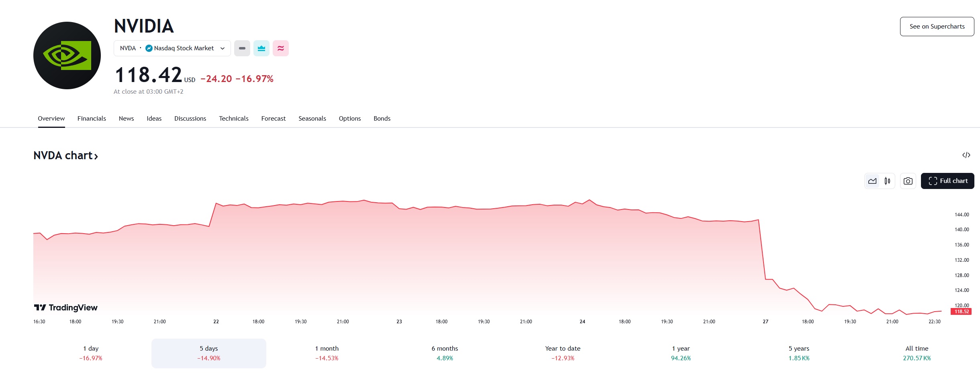Image resolution: width=980 pixels, height=384 pixels.
Task: Click the NVIDIA logo image
Action: click(67, 55)
